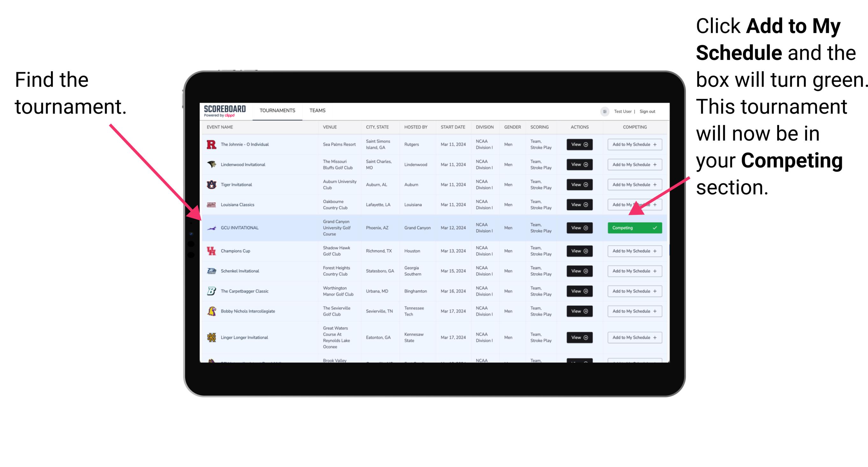868x467 pixels.
Task: Click the green Competing toggle for GCU Invitational
Action: click(x=633, y=228)
